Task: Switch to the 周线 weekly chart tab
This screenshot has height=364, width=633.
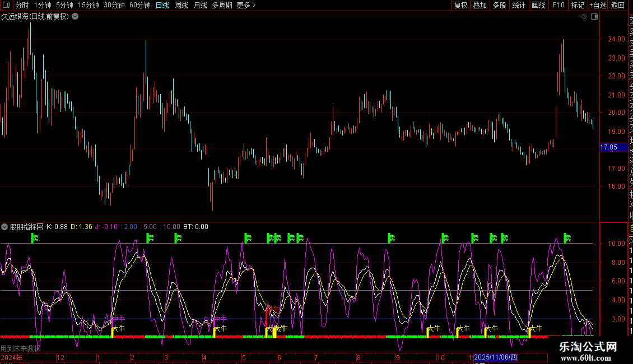Action: [181, 5]
